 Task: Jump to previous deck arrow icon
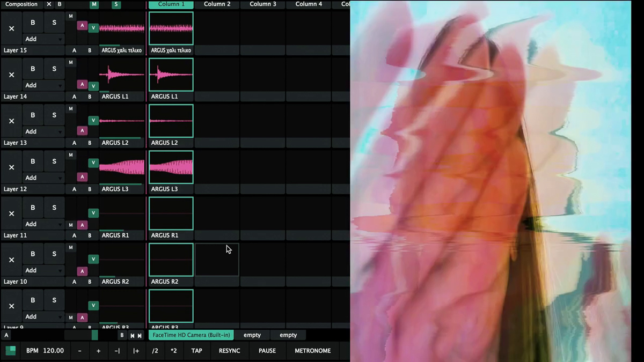(133, 336)
